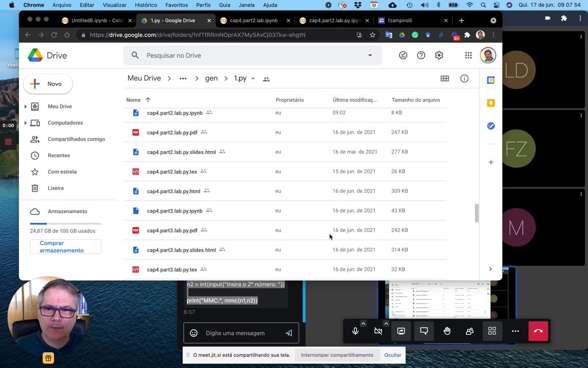The height and width of the screenshot is (368, 588).
Task: Select file cap4.part2.lab.py.pdf
Action: coord(285,132)
